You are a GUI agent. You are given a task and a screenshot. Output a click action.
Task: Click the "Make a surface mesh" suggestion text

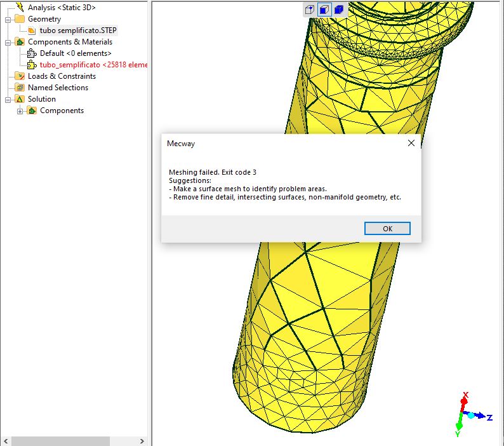(x=248, y=189)
